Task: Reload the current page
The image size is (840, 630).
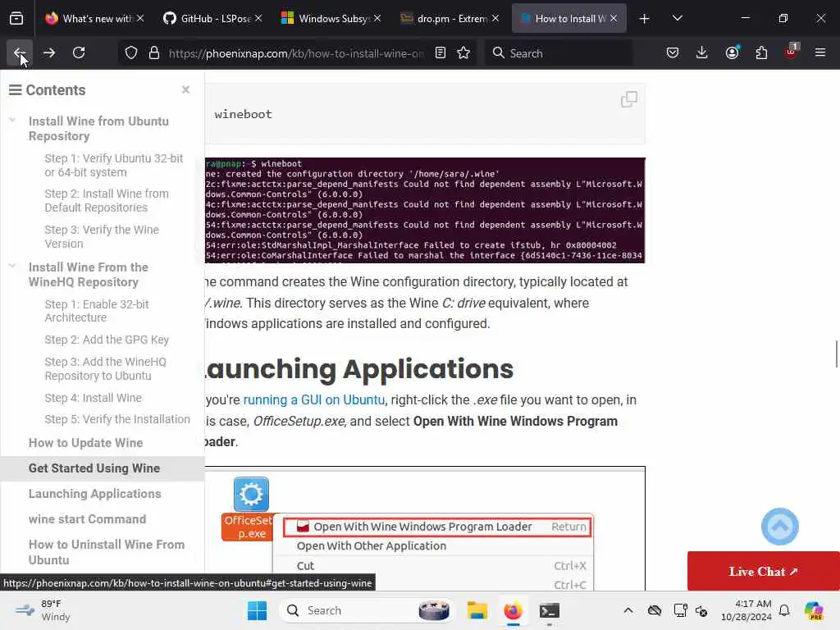Action: tap(79, 52)
